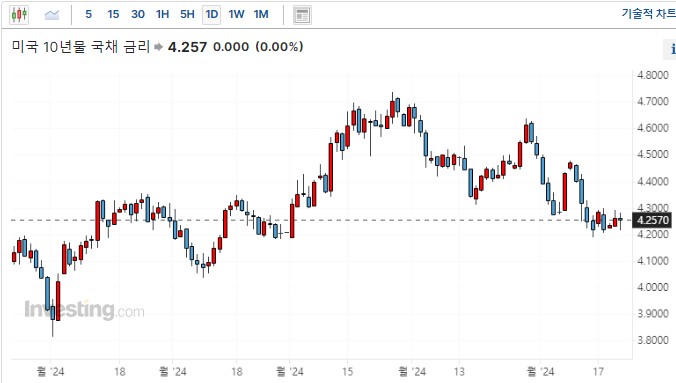676x383 pixels.
Task: Click the 4.2570 current price label
Action: click(652, 220)
